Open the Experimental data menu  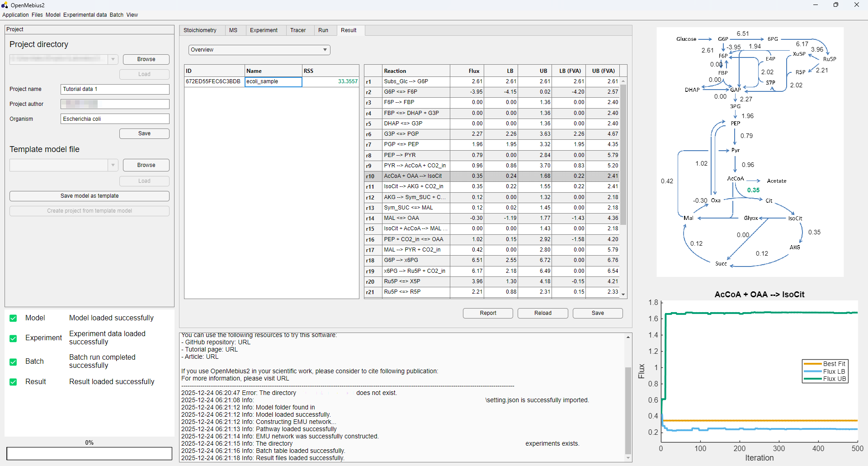[85, 14]
